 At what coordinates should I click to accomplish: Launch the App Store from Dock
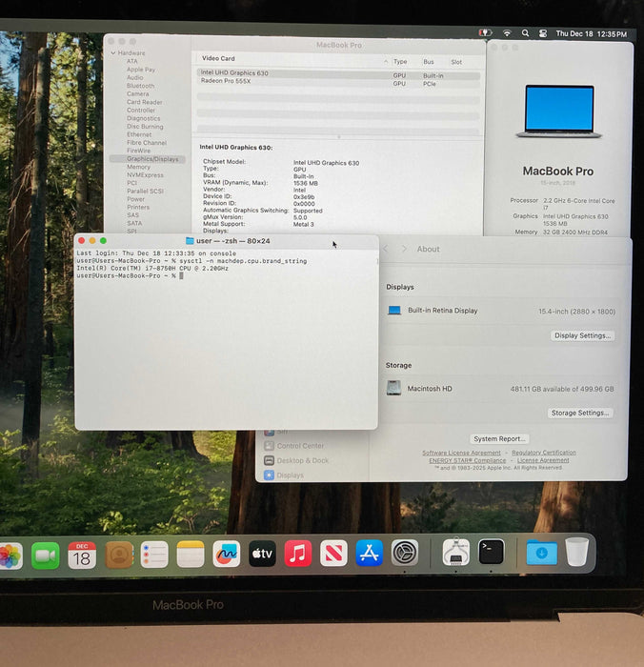[369, 553]
